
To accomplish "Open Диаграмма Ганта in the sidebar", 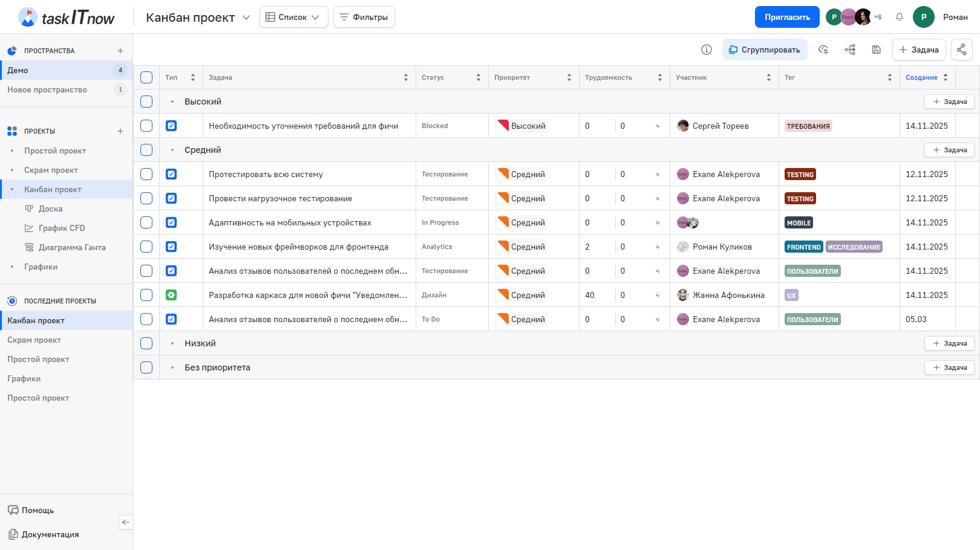I will [72, 247].
